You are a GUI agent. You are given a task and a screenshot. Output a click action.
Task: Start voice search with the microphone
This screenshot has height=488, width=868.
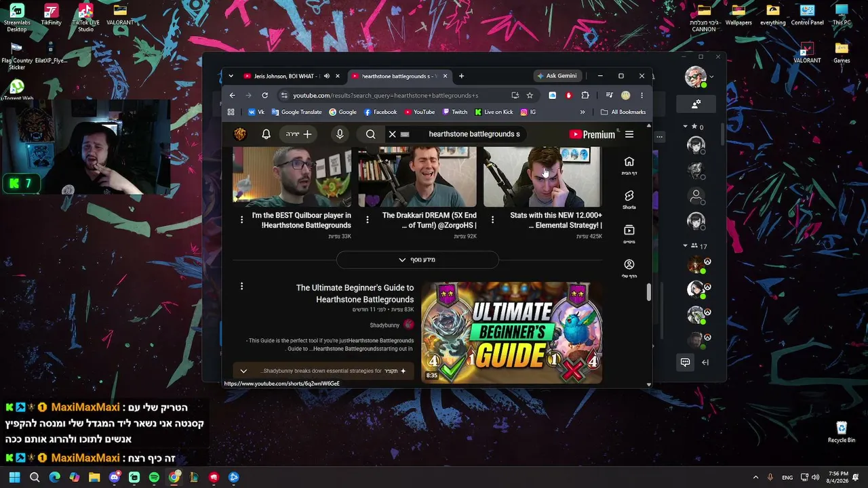[x=340, y=134]
